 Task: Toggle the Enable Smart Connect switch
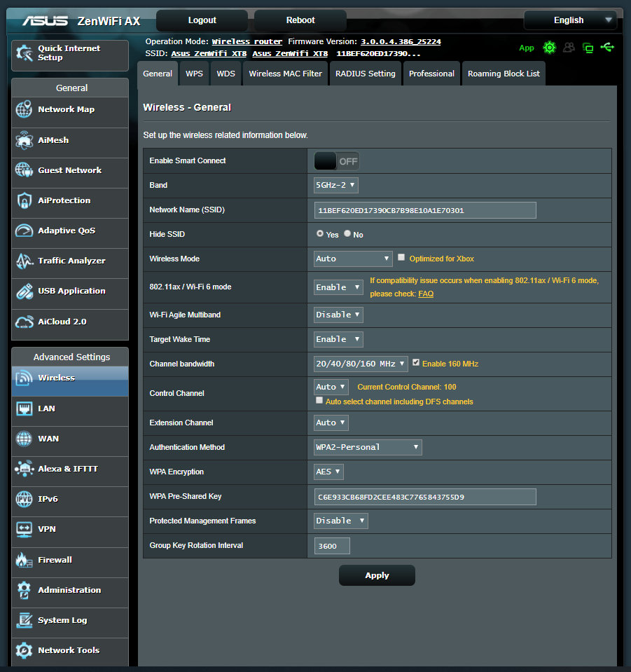click(x=337, y=161)
